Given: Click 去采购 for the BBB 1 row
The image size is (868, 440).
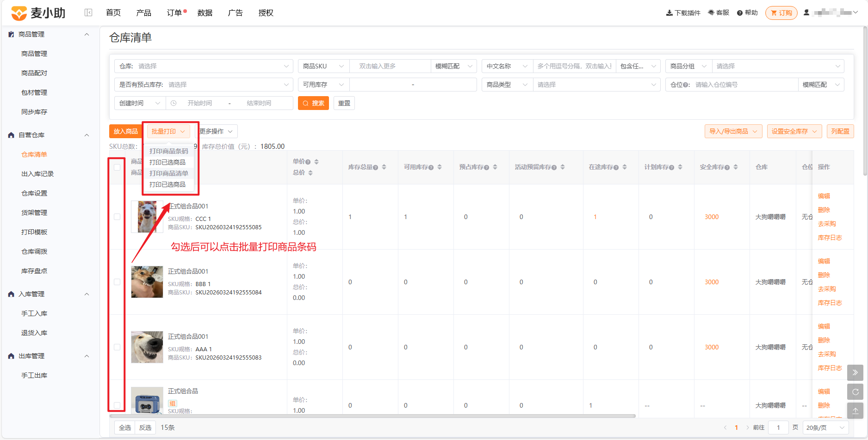Looking at the screenshot, I should (827, 289).
